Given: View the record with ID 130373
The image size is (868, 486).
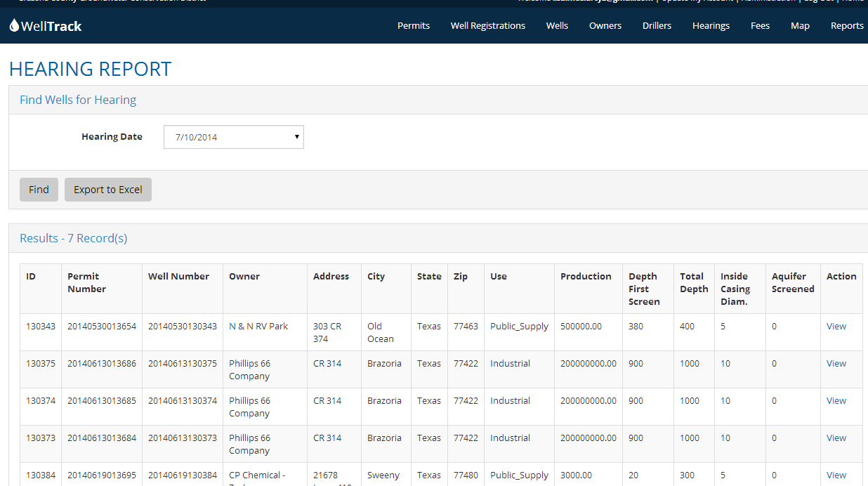Looking at the screenshot, I should (x=836, y=438).
